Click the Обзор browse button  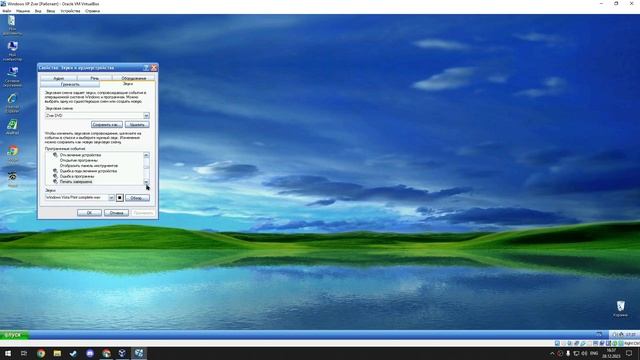tap(137, 198)
